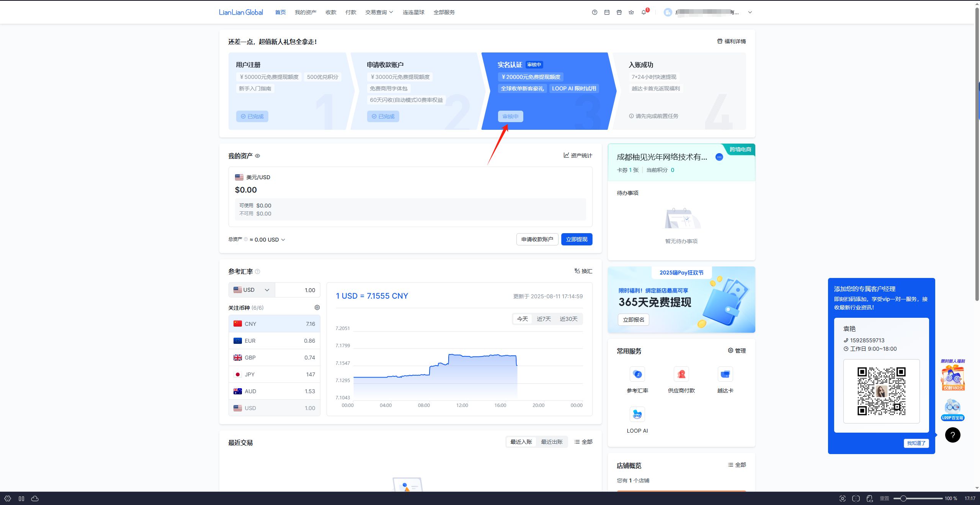This screenshot has height=505, width=980.
Task: Switch chart range to 近7天
Action: point(544,319)
